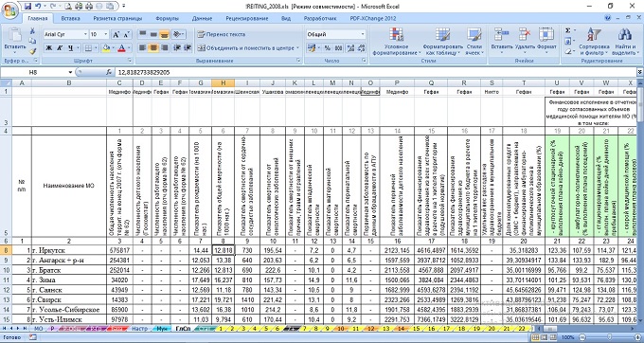Image resolution: width=644 pixels, height=343 pixels.
Task: Align cell text to the right
Action: 164,48
